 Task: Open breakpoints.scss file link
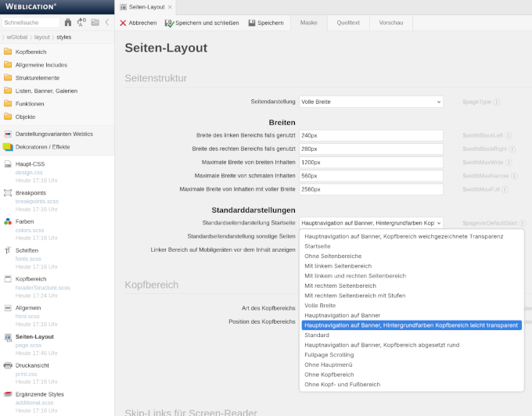pos(37,201)
